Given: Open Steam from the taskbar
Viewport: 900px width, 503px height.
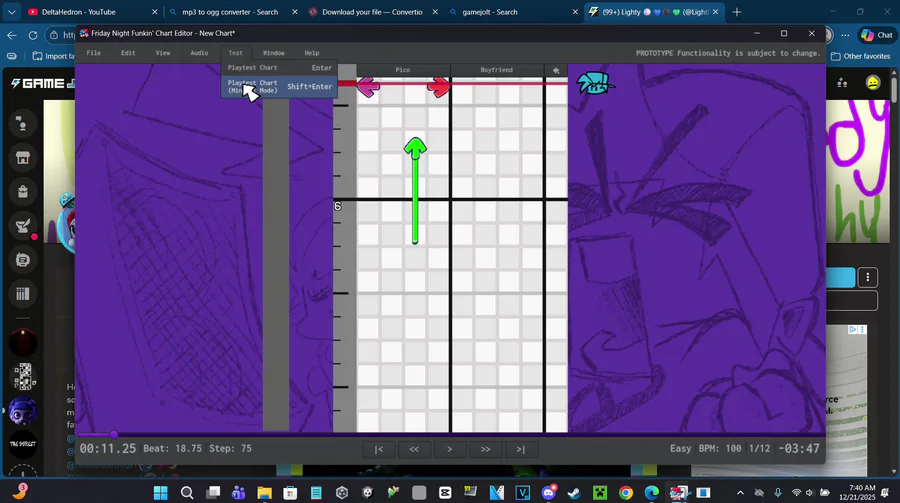Looking at the screenshot, I should (x=573, y=493).
